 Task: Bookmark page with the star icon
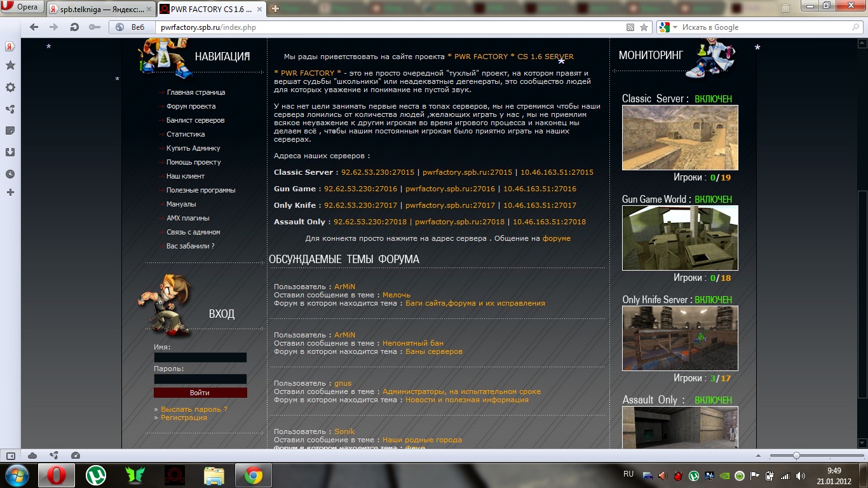(x=644, y=27)
